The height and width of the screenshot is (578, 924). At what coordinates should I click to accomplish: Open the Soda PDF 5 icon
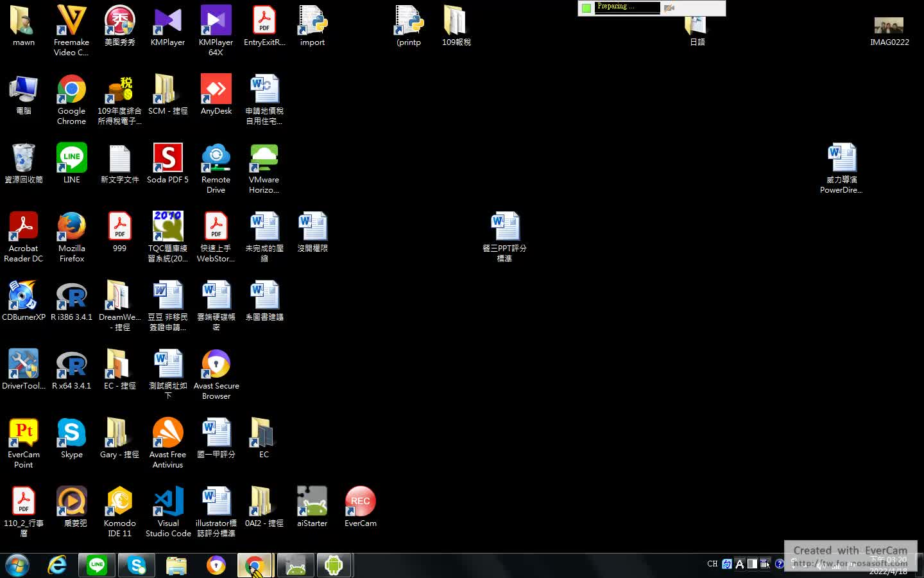coord(167,159)
